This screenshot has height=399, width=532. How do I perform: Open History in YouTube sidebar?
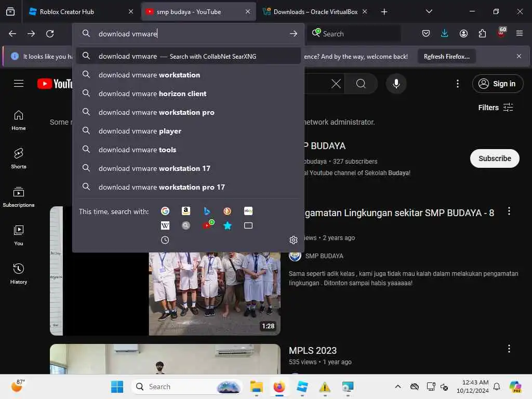pyautogui.click(x=19, y=274)
